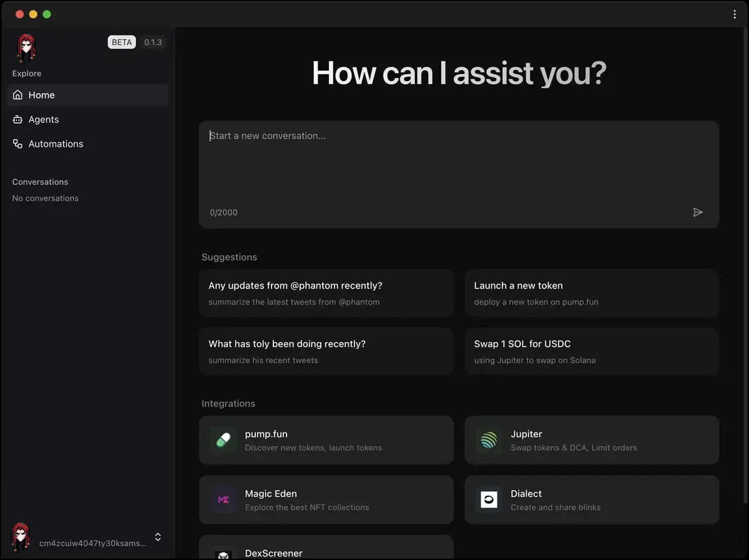Click the Dialect integration icon

(489, 499)
